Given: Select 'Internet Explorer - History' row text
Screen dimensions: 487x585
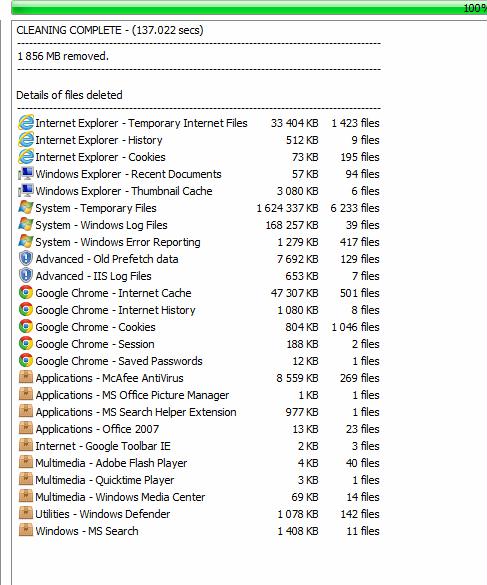Looking at the screenshot, I should (99, 140).
